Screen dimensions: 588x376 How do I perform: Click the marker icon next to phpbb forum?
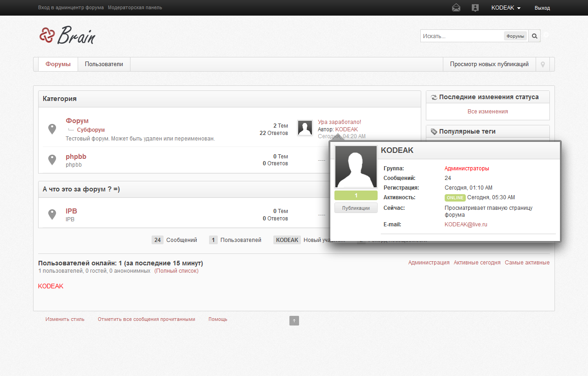point(52,160)
